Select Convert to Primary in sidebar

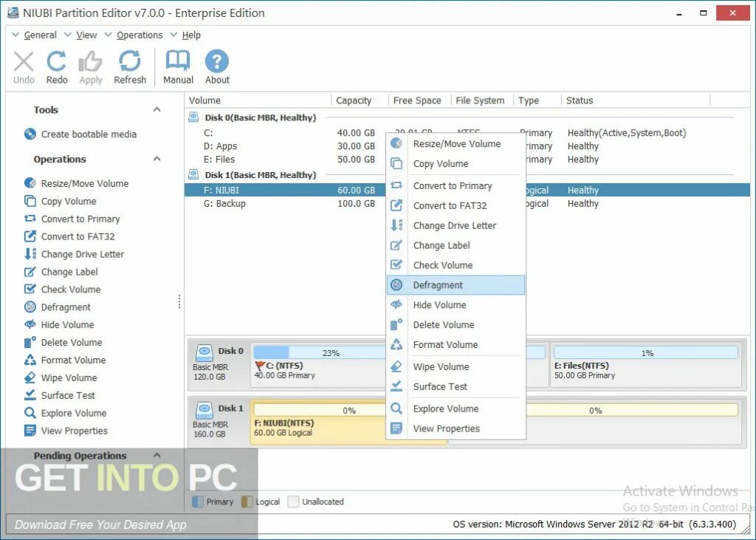point(72,219)
